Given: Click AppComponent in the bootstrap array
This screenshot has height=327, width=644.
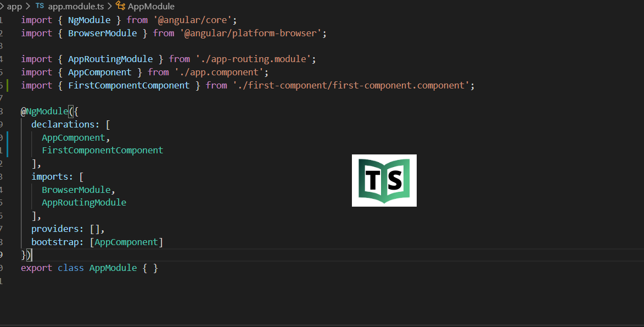Looking at the screenshot, I should [x=126, y=242].
